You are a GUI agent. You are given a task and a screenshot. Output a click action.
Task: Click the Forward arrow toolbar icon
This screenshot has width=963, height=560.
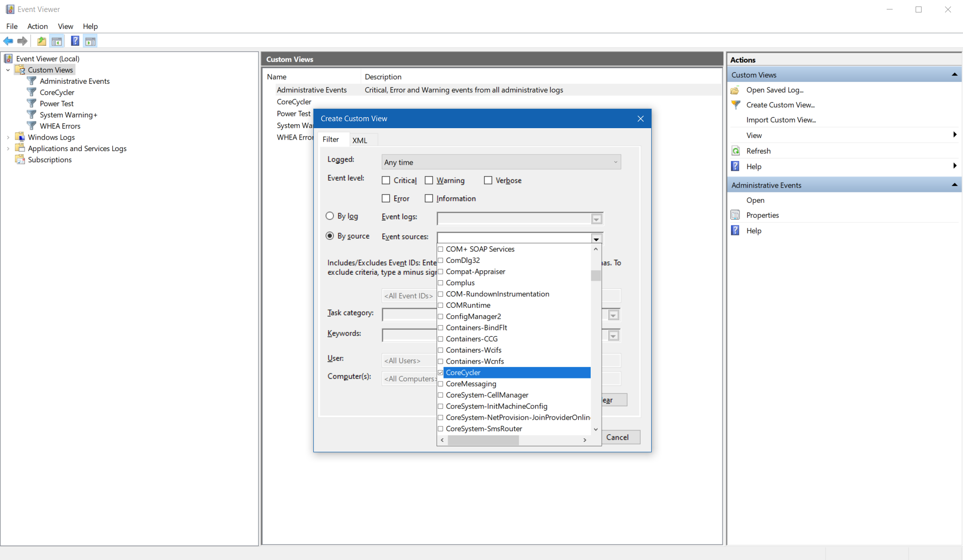click(x=22, y=41)
